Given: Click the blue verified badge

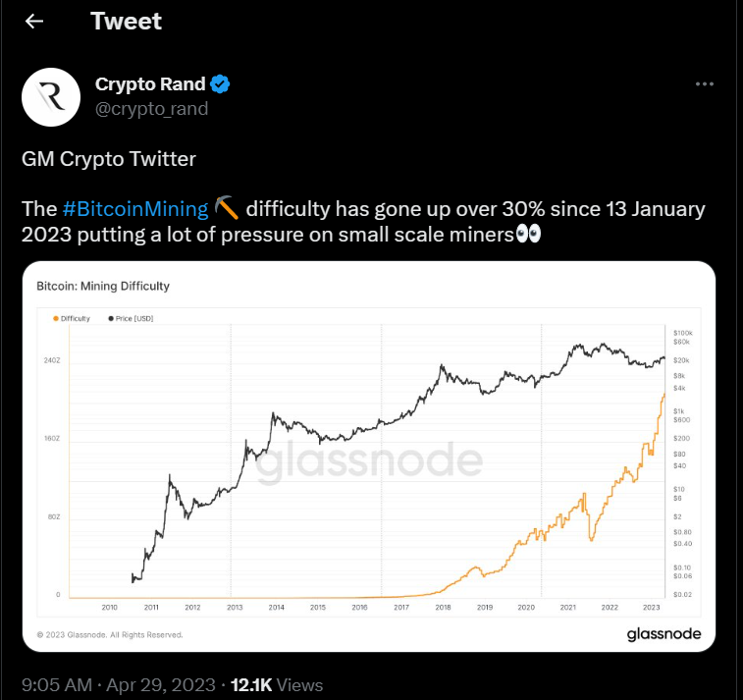Looking at the screenshot, I should (x=222, y=84).
